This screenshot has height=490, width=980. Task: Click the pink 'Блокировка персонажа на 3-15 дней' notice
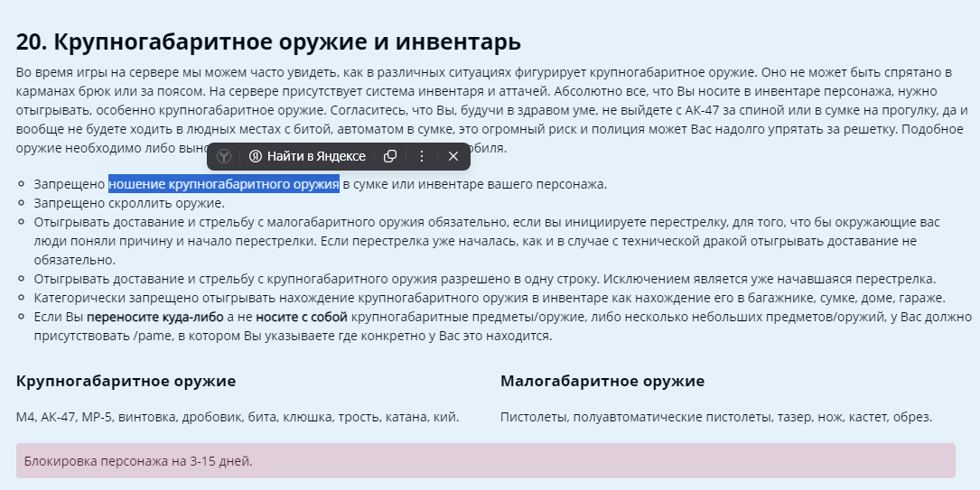click(485, 461)
